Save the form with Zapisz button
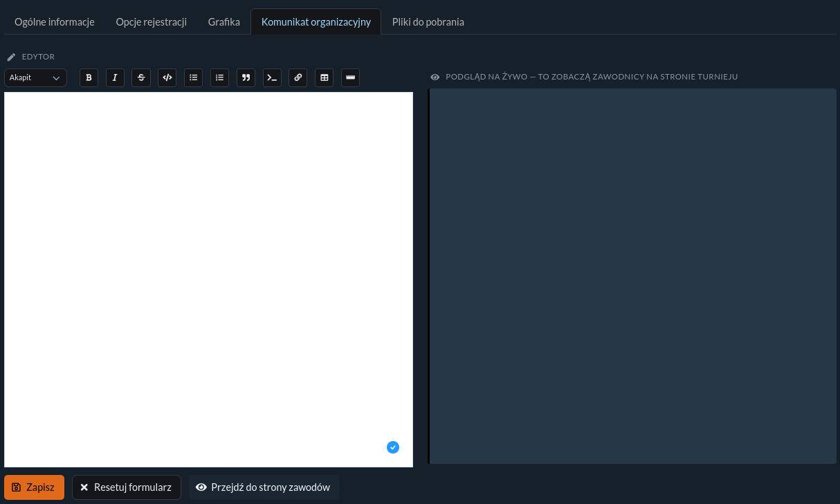Image resolution: width=840 pixels, height=504 pixels. 34,487
